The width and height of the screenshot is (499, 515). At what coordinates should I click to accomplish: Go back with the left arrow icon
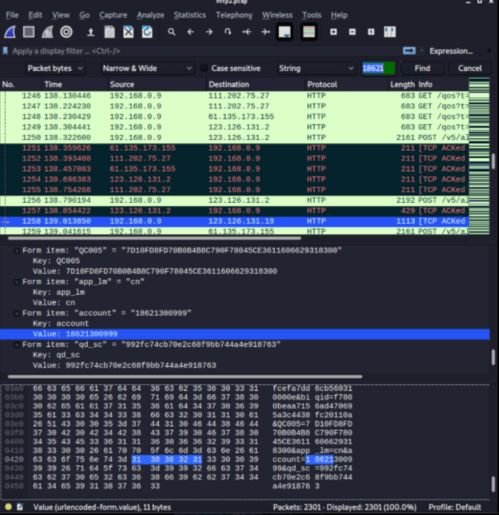click(x=190, y=32)
